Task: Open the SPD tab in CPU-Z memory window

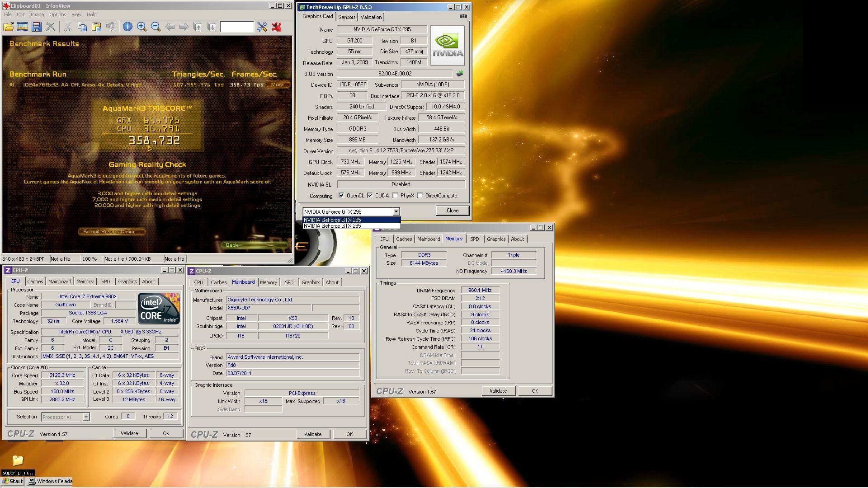Action: coord(474,239)
